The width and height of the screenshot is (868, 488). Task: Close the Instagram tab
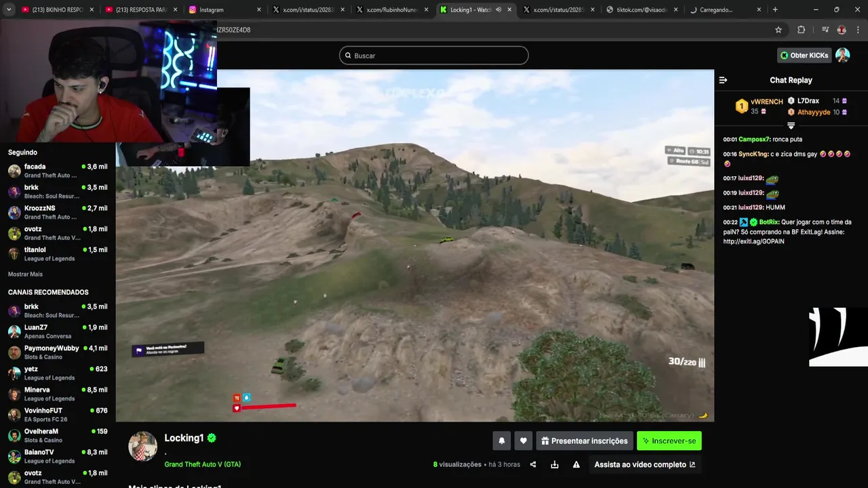258,9
